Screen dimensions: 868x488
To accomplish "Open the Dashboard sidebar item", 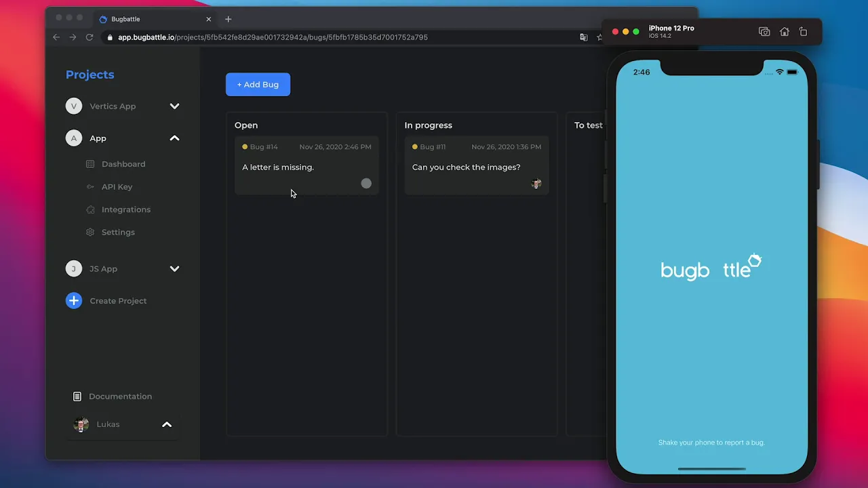I will 123,164.
